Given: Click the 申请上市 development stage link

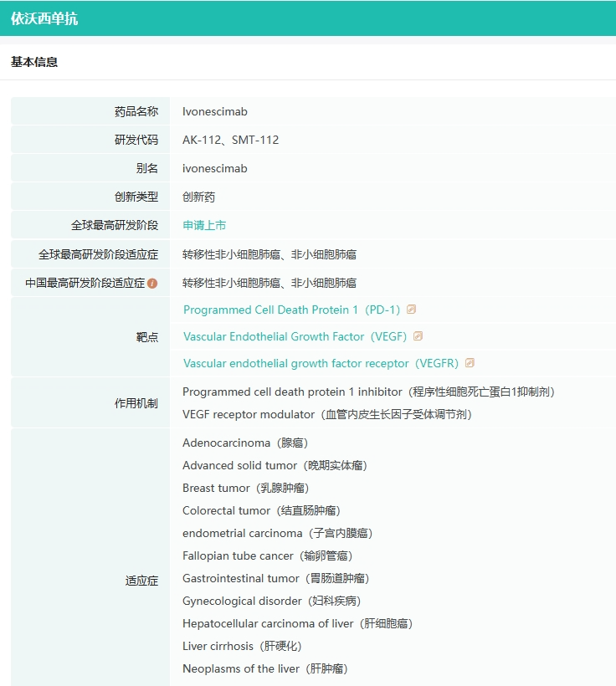Looking at the screenshot, I should tap(204, 225).
